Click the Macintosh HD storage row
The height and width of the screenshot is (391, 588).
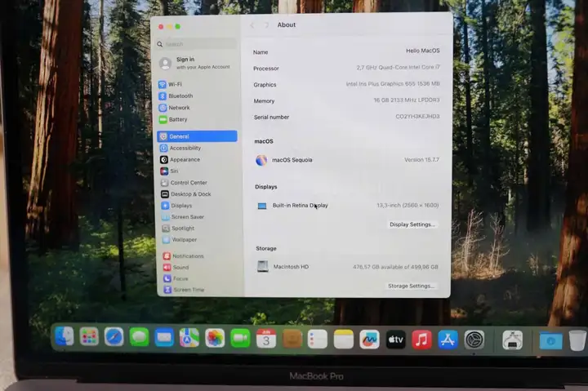(347, 267)
